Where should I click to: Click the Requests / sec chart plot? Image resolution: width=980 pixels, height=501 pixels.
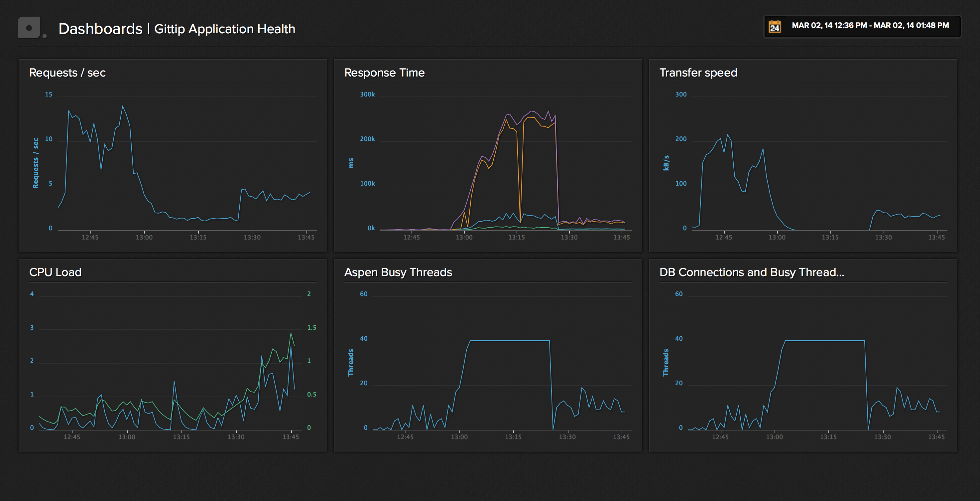187,164
